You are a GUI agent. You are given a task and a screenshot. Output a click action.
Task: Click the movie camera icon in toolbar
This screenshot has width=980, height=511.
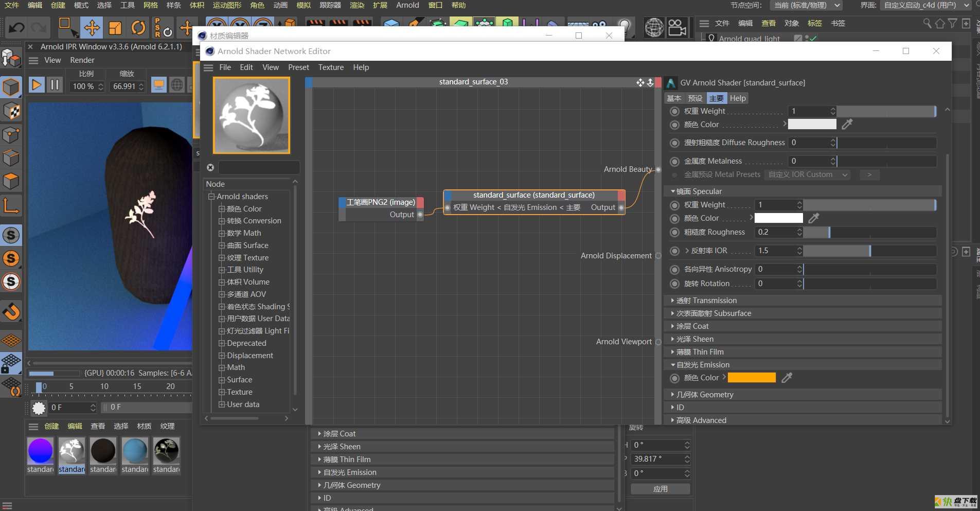point(677,28)
